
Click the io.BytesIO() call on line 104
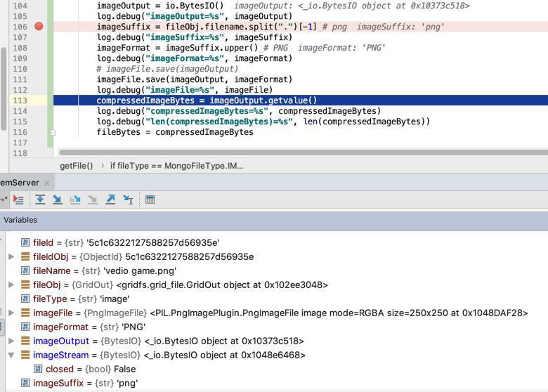click(195, 6)
